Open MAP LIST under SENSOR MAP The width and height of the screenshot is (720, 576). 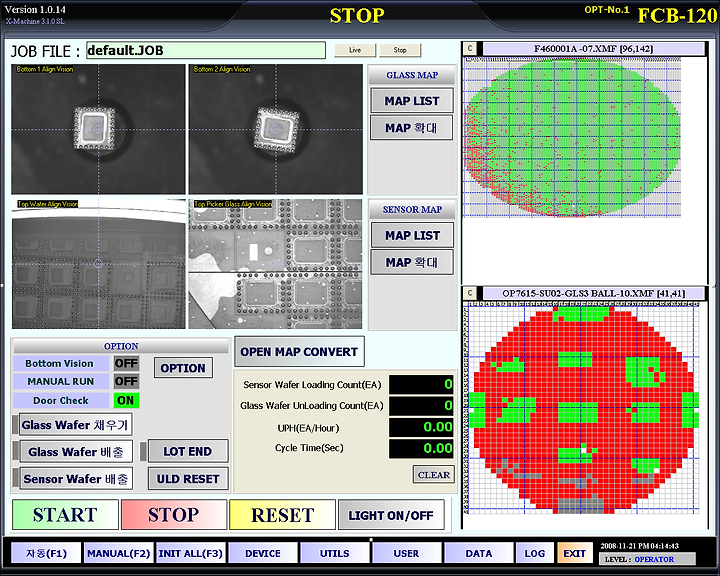point(412,235)
